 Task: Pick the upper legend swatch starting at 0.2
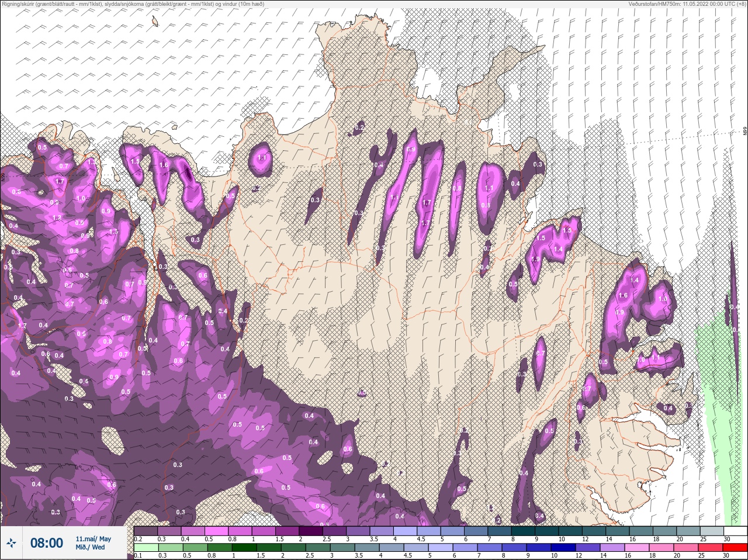[146, 531]
